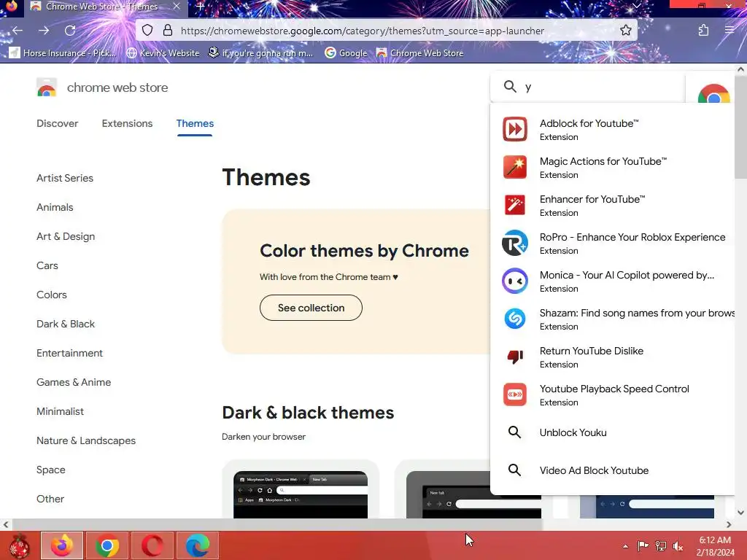Open the Google bookmark
This screenshot has height=560, width=747.
(x=346, y=52)
